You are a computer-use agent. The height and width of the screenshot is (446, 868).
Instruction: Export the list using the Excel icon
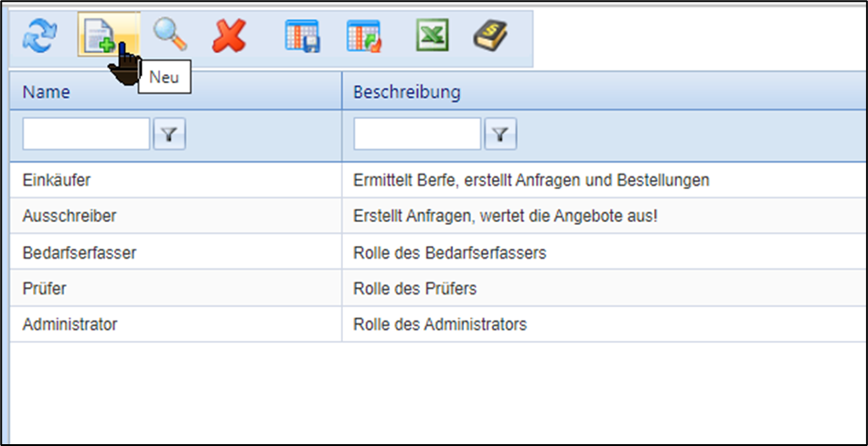click(431, 35)
